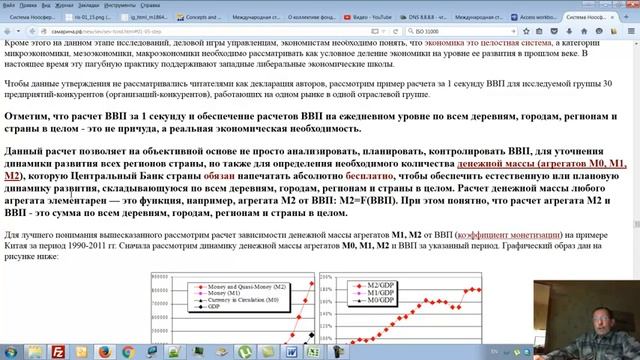Open the Вид menu
Screen dimensions: 640x360
click(46, 5)
